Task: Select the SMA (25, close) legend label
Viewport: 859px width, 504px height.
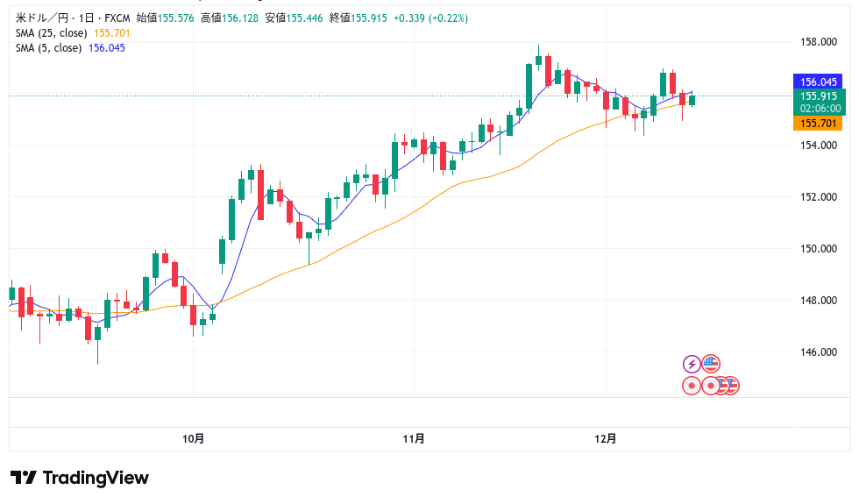Action: click(52, 33)
